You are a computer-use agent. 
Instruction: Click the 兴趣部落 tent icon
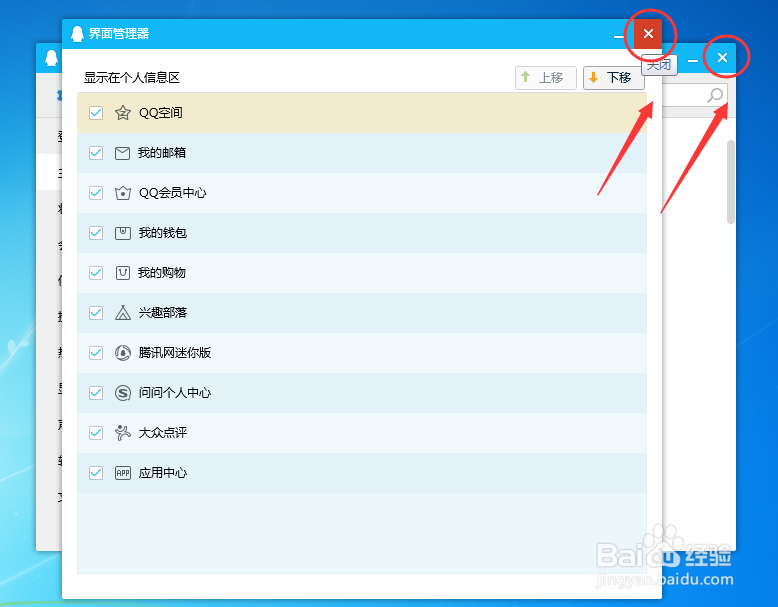click(x=123, y=313)
